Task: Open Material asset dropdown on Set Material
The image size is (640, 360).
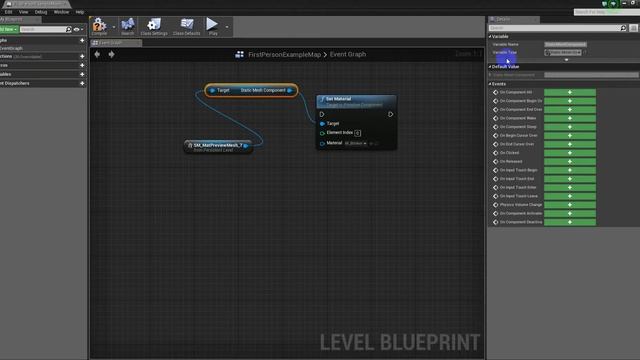Action: (356, 143)
